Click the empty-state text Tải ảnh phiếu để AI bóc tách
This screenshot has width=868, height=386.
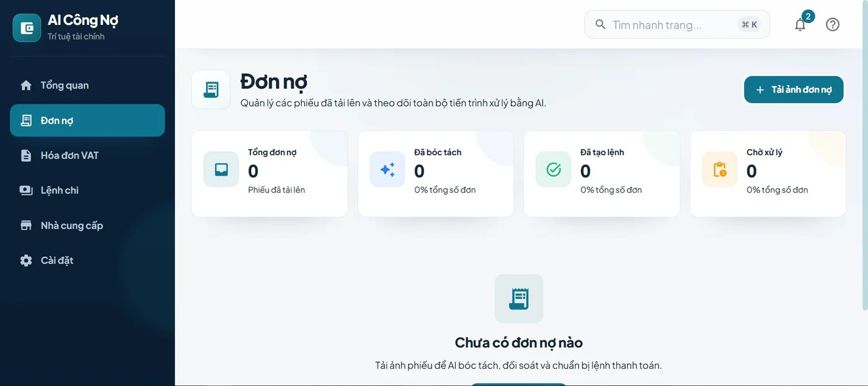519,366
